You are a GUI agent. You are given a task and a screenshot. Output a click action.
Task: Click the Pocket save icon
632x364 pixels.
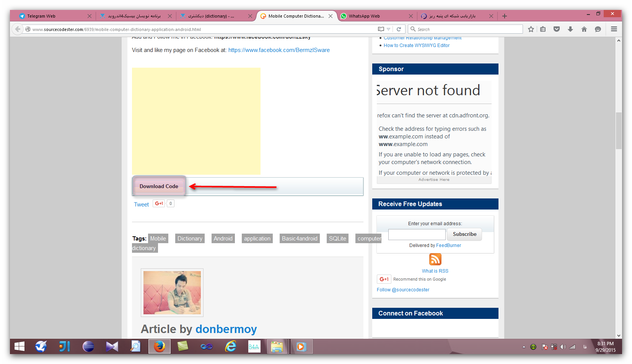pos(557,29)
